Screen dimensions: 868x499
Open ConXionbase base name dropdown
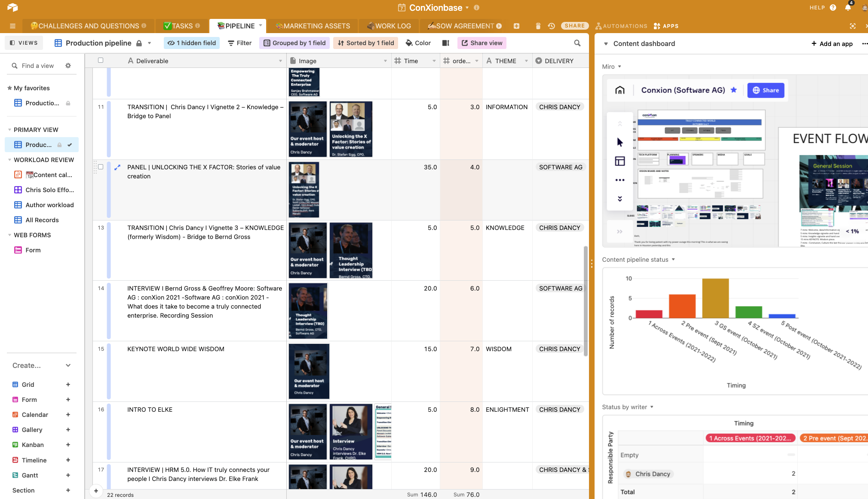467,7
